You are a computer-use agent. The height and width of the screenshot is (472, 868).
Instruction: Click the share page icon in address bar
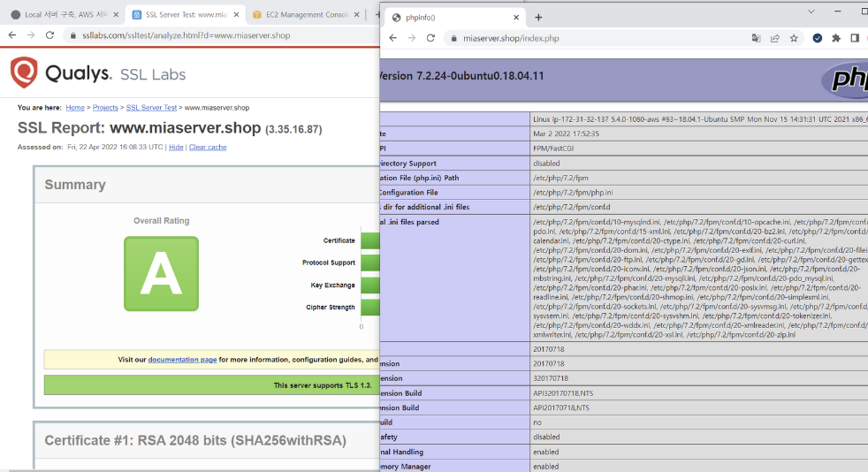[x=775, y=38]
